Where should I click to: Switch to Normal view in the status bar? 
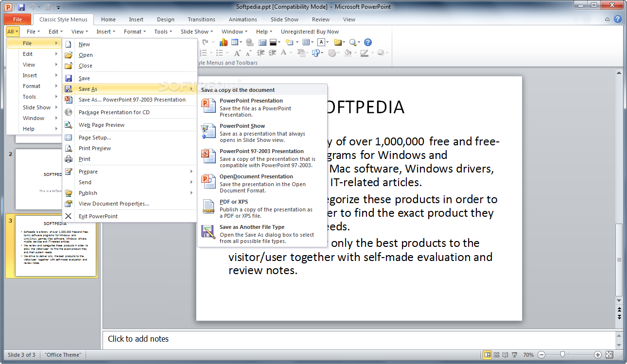488,355
